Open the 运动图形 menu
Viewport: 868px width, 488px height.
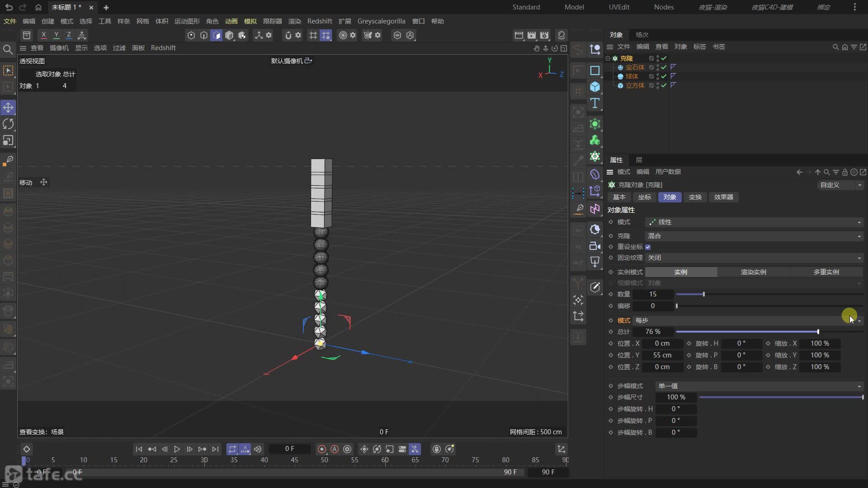point(187,21)
